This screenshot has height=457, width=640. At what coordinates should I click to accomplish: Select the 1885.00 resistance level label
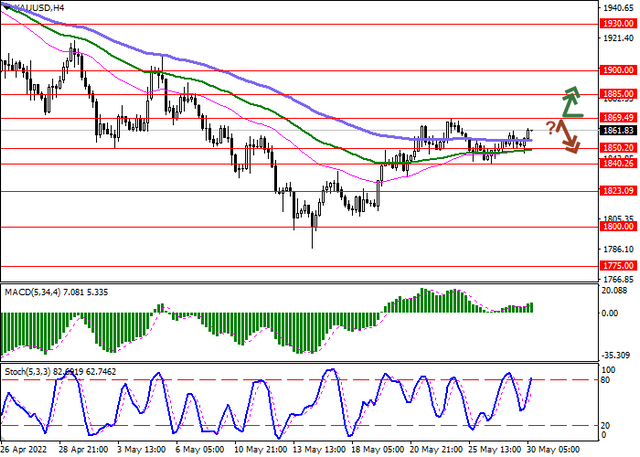click(x=618, y=94)
